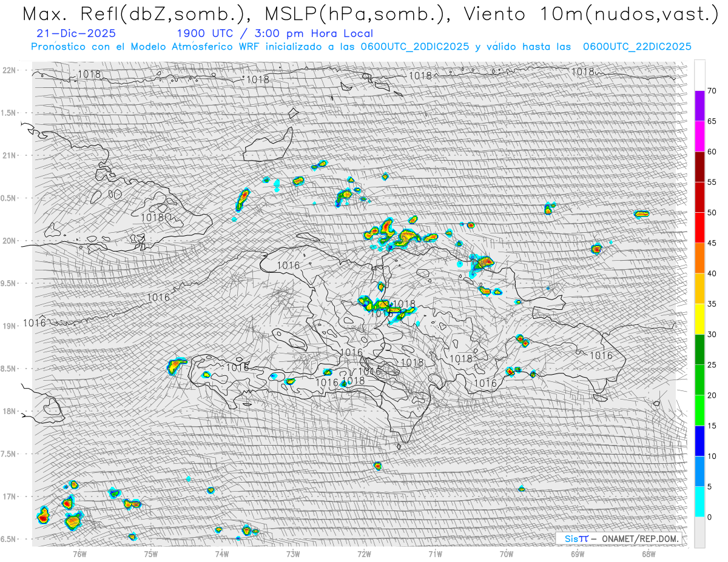728x562 pixels.
Task: Click the '68W' longitude label
Action: pyautogui.click(x=648, y=553)
